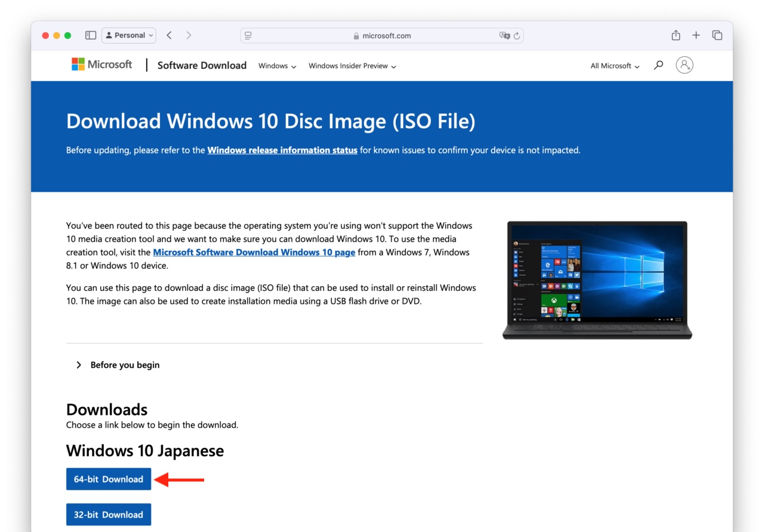Expand the All Microsoft menu
Screen dimensions: 764x532
[615, 66]
